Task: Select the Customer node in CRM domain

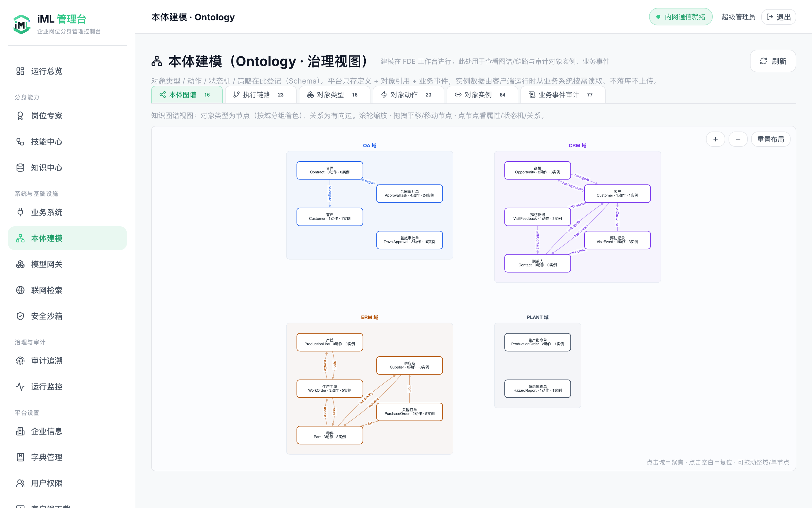Action: [x=617, y=194]
